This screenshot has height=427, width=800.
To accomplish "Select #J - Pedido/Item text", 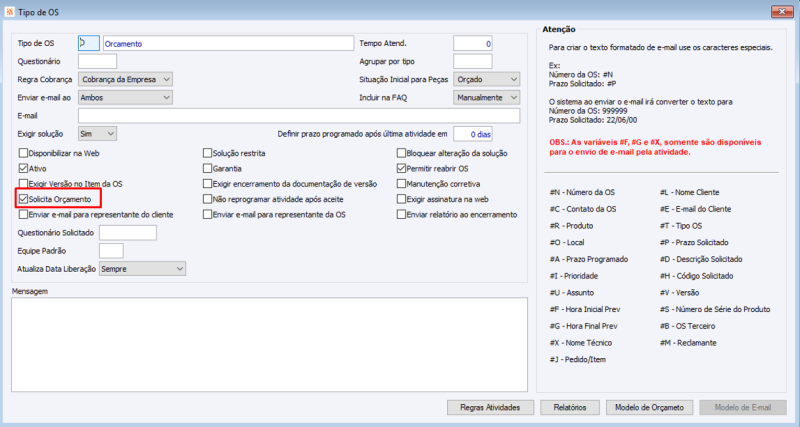I will 578,360.
